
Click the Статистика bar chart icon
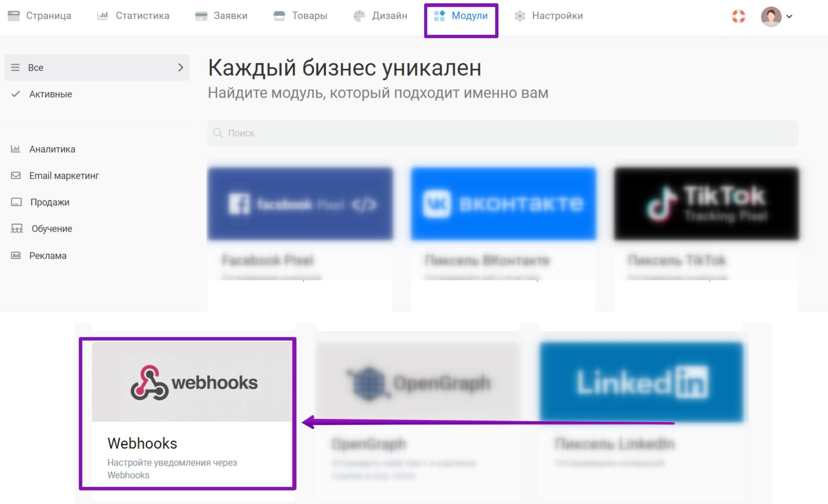click(103, 16)
